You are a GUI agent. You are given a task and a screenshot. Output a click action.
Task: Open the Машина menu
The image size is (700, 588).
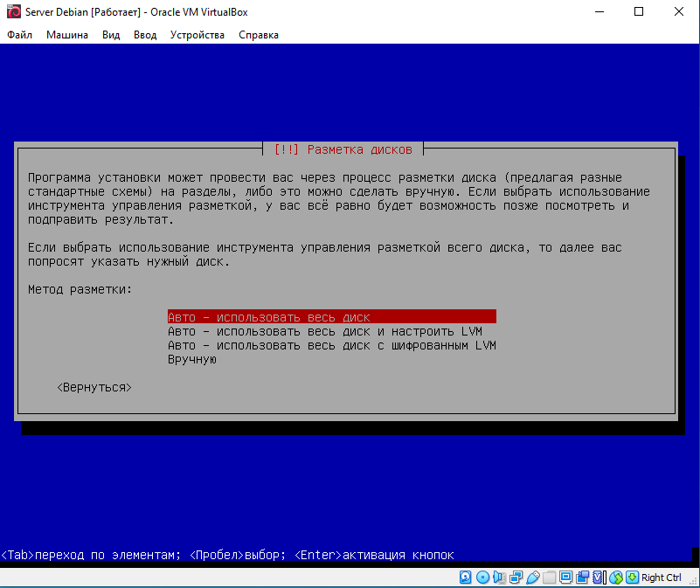tap(66, 35)
